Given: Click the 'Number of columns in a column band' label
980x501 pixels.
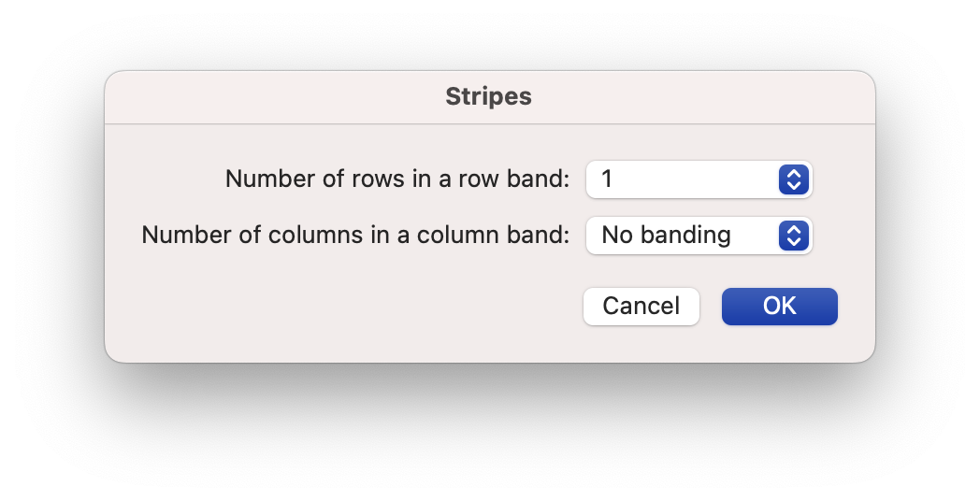Looking at the screenshot, I should point(355,236).
